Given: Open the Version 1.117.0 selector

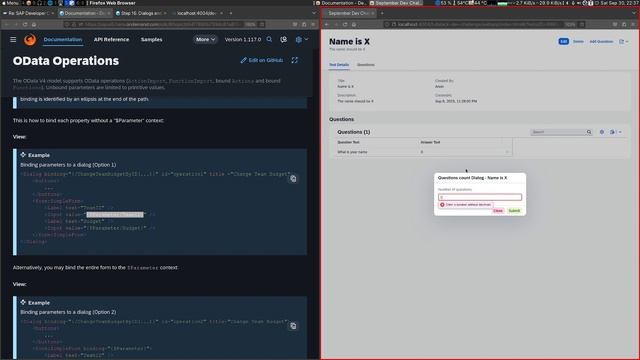Looking at the screenshot, I should click(x=243, y=40).
